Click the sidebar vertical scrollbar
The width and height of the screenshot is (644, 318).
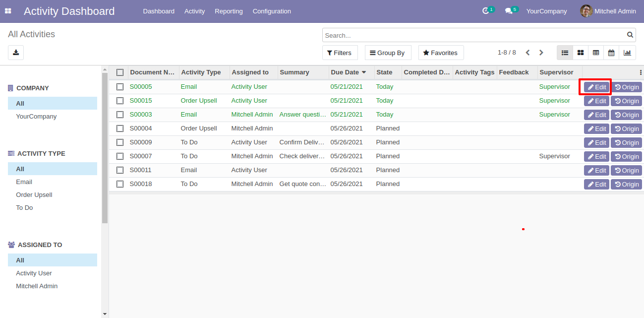pos(105,148)
